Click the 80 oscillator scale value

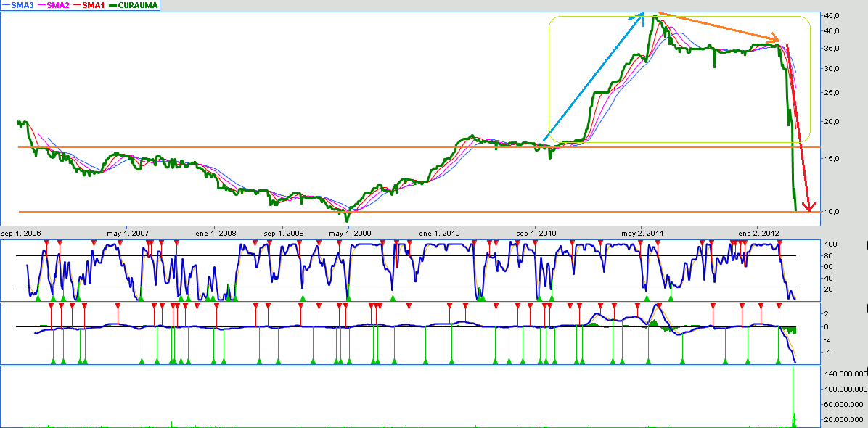tap(830, 255)
